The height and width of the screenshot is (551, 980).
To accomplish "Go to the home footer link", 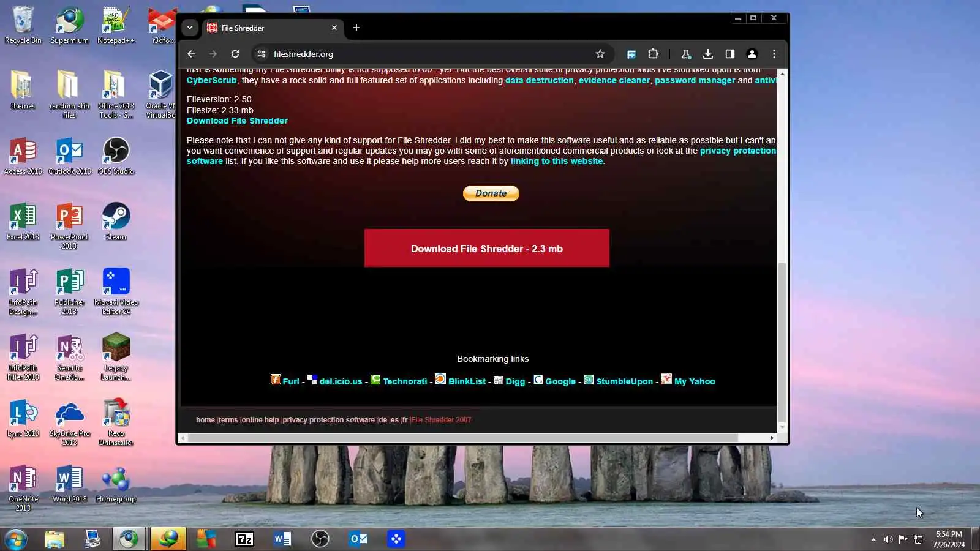I will [205, 420].
